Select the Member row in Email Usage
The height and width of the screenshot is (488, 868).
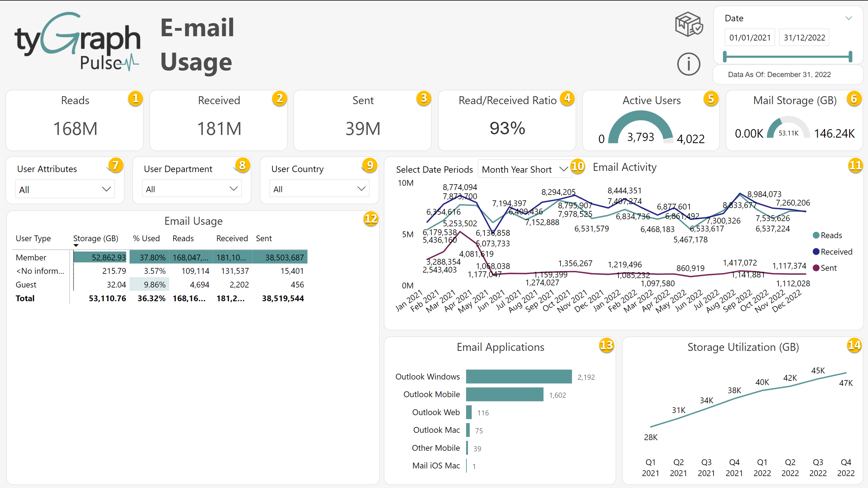31,258
